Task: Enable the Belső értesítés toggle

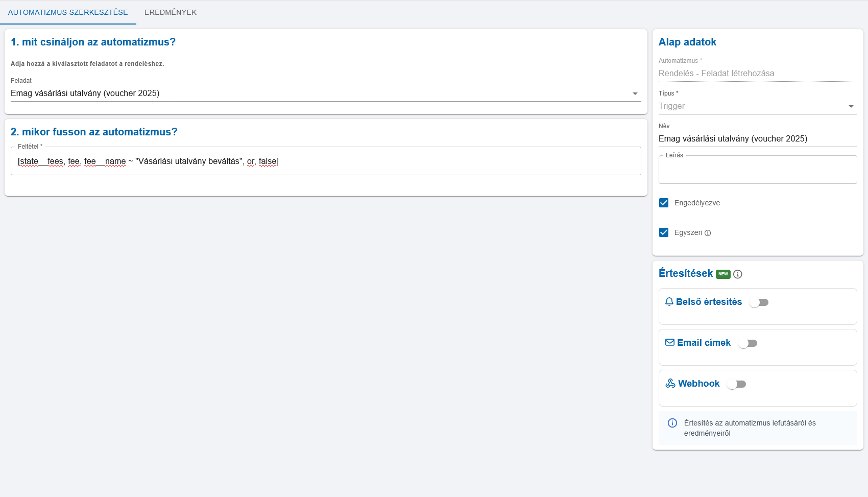Action: pos(759,302)
